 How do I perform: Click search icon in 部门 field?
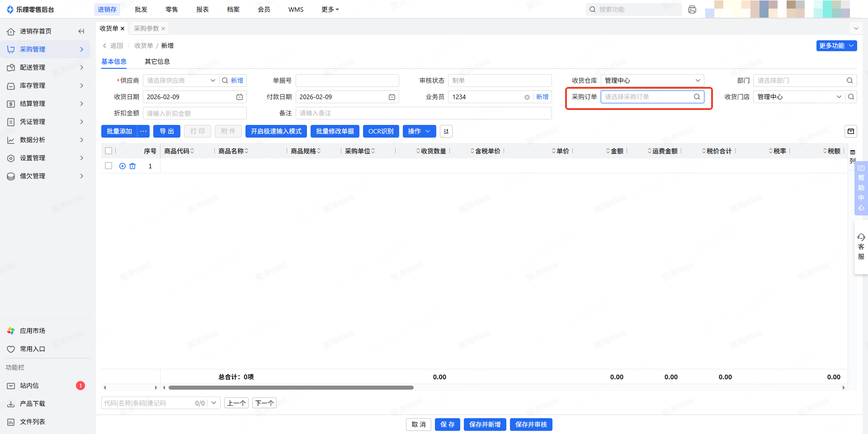click(x=850, y=81)
